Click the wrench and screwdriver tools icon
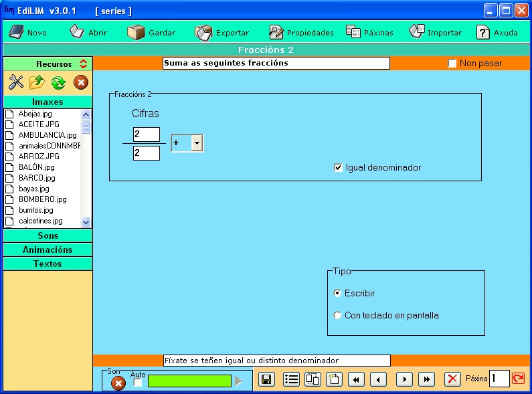 pos(16,82)
